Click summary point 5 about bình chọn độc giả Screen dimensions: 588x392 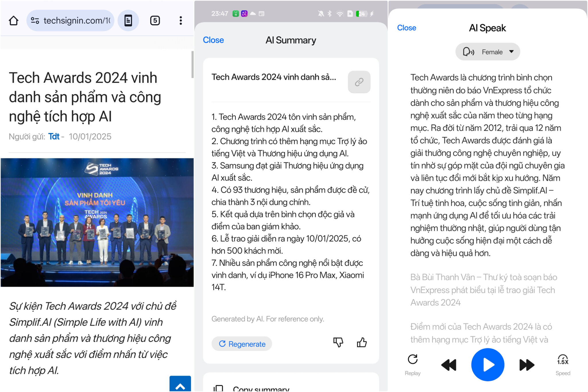coord(283,220)
